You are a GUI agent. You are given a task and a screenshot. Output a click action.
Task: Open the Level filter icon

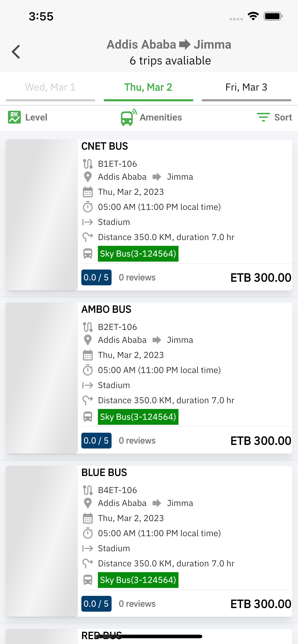click(14, 117)
